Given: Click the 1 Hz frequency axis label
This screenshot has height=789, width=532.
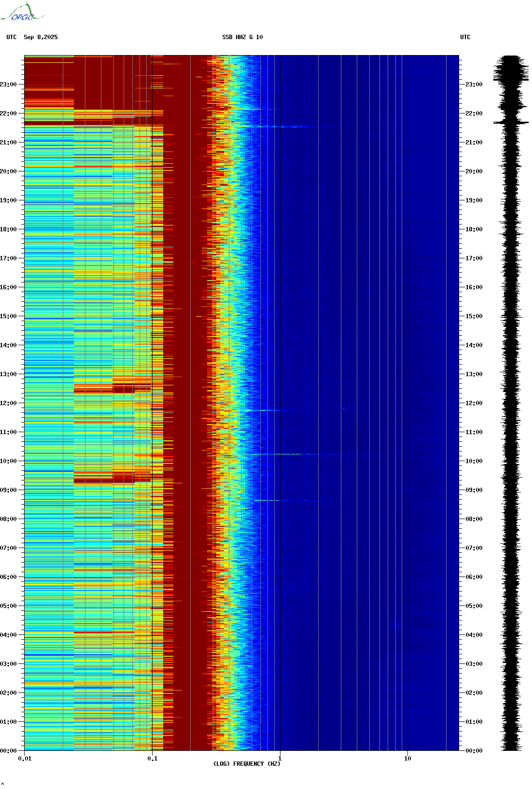Looking at the screenshot, I should [x=280, y=759].
